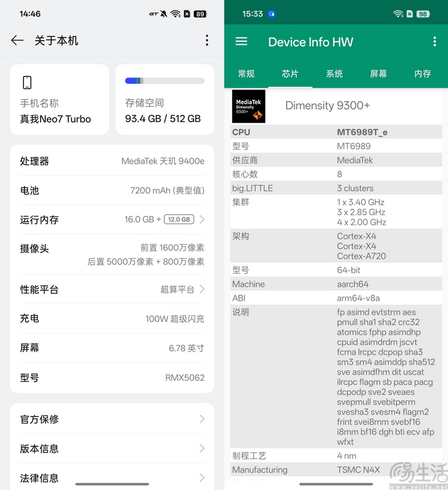Viewport: 448px width, 490px height.
Task: Tap the 超算平台 link
Action: click(177, 289)
